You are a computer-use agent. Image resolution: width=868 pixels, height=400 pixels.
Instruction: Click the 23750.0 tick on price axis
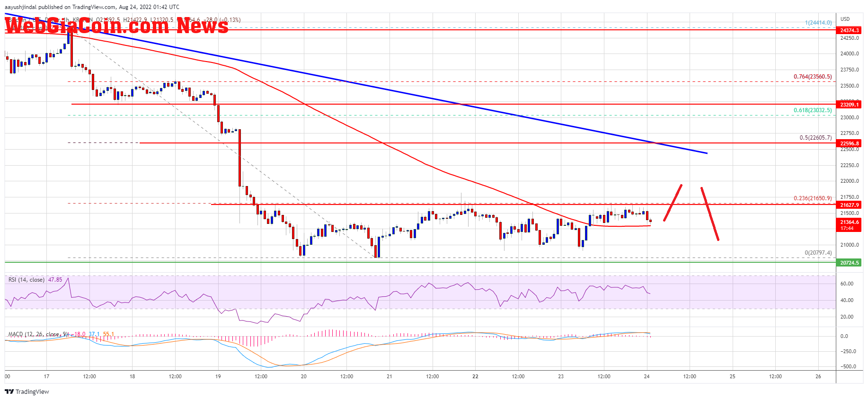point(850,70)
